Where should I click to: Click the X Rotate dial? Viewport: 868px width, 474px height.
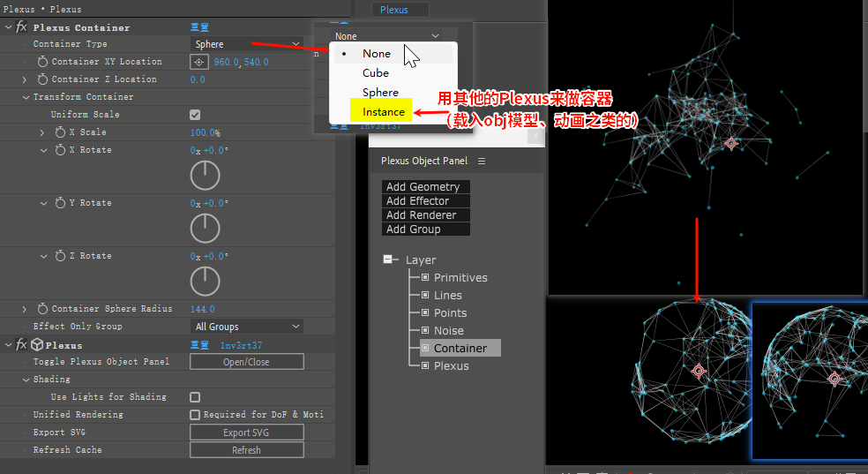tap(205, 176)
